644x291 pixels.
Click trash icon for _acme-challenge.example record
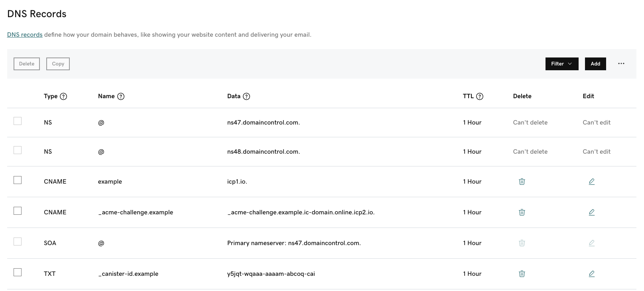[x=522, y=212]
